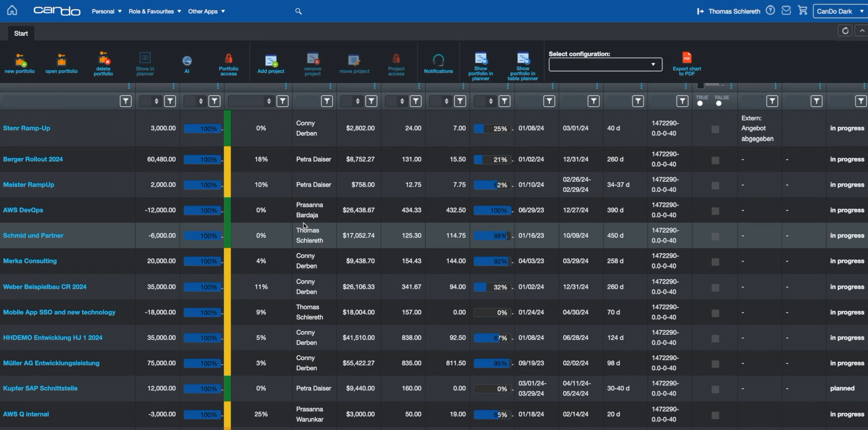Open the Role & Favourites menu
This screenshot has width=868, height=430.
[x=155, y=11]
